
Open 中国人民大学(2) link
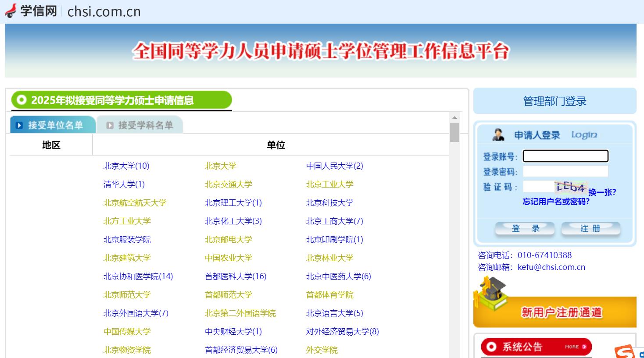(x=335, y=166)
